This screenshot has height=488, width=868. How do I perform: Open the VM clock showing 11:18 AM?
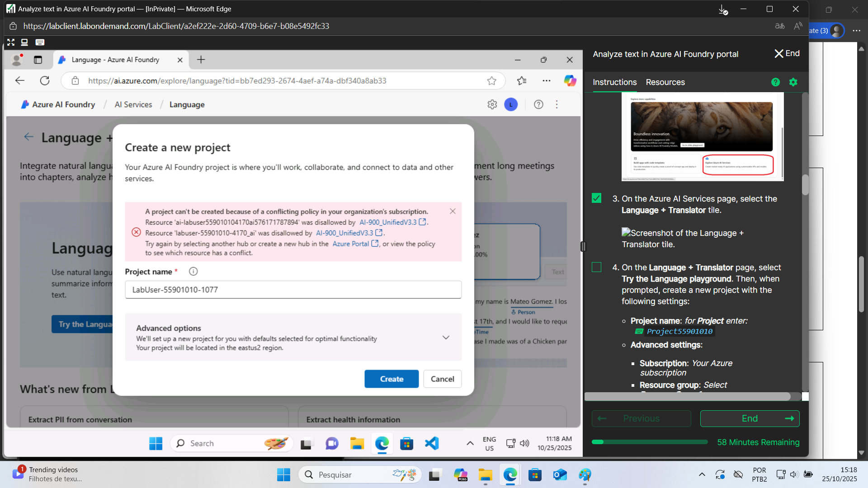pyautogui.click(x=554, y=444)
